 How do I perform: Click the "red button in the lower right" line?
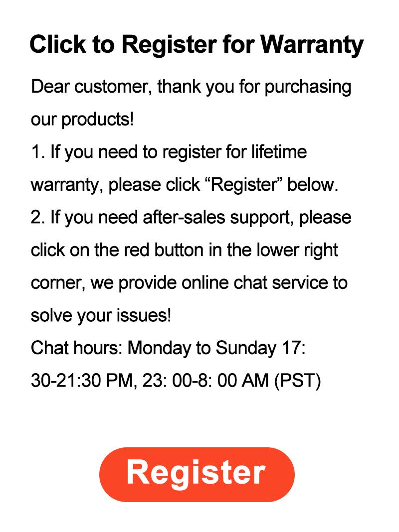(x=185, y=250)
